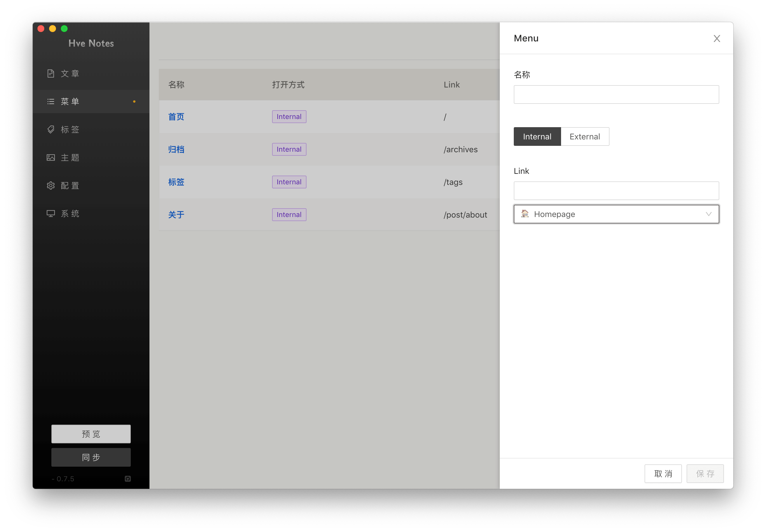
Task: Close the Menu drawer with the X
Action: pyautogui.click(x=717, y=39)
